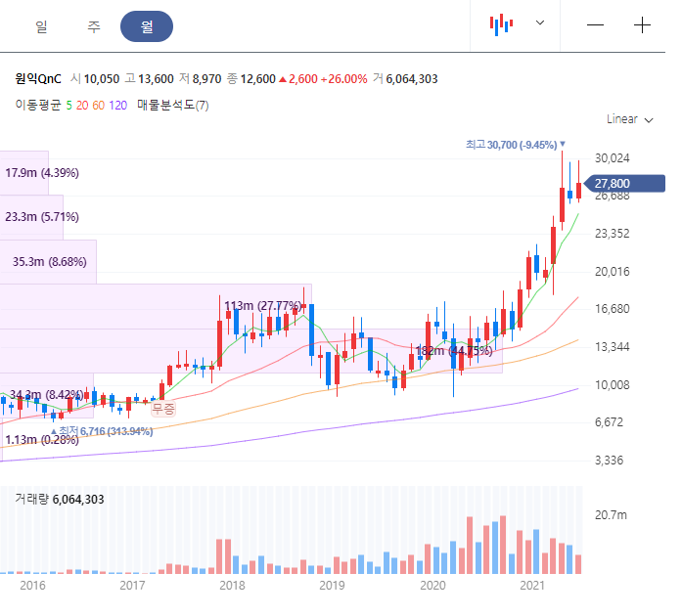Click the 매물분석도(7) indicator label
Viewport: 682px width, 616px height.
tap(172, 106)
